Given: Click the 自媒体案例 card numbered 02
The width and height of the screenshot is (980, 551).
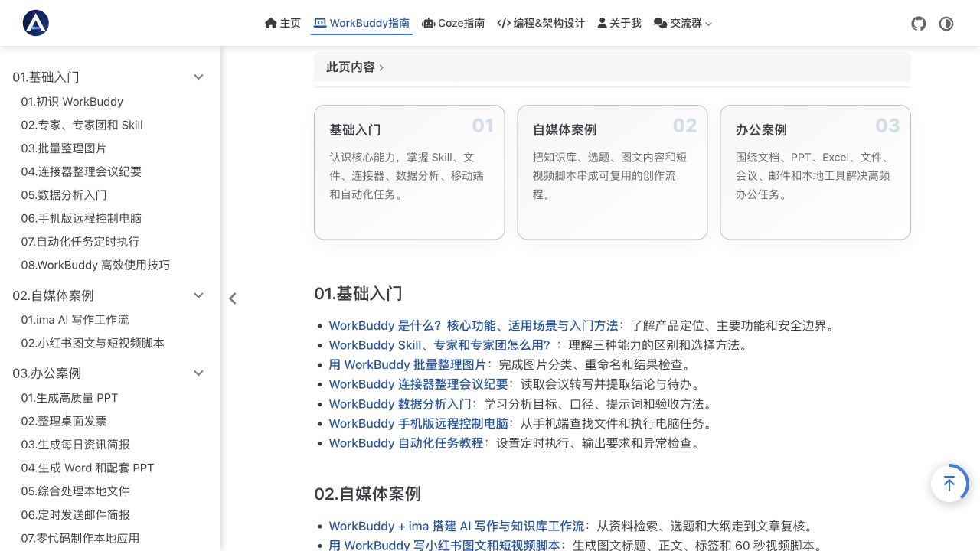Looking at the screenshot, I should tap(612, 172).
